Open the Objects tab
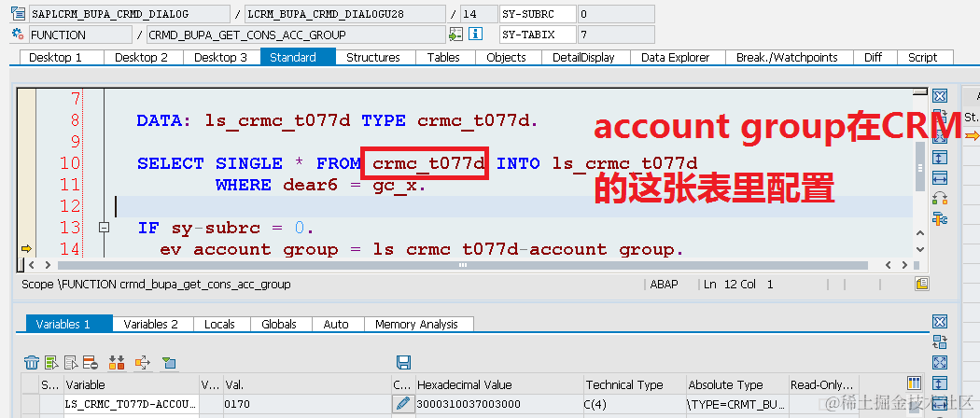The width and height of the screenshot is (980, 418). tap(506, 58)
